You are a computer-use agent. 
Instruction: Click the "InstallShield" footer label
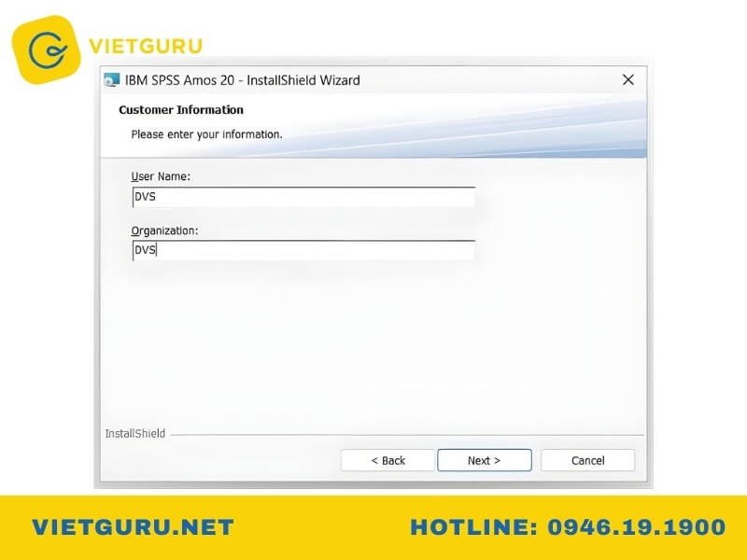coord(135,433)
